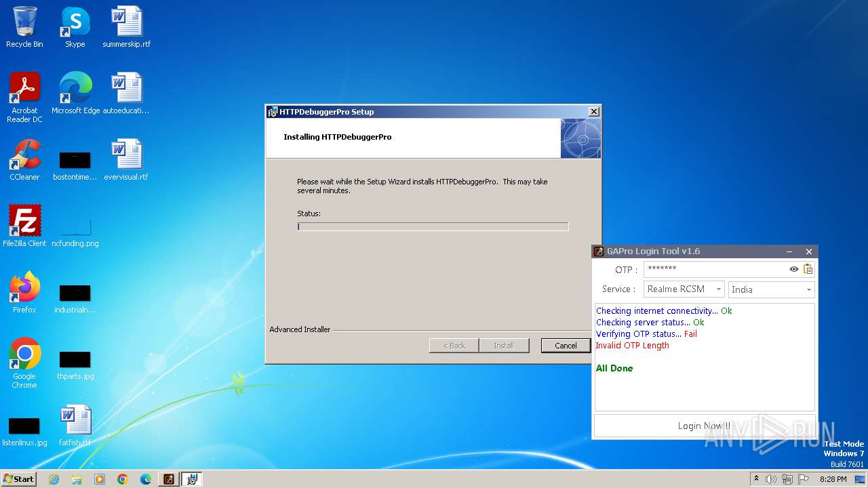Cancel the HTTPDebuggerPro installation
Image resolution: width=868 pixels, height=488 pixels.
(566, 346)
